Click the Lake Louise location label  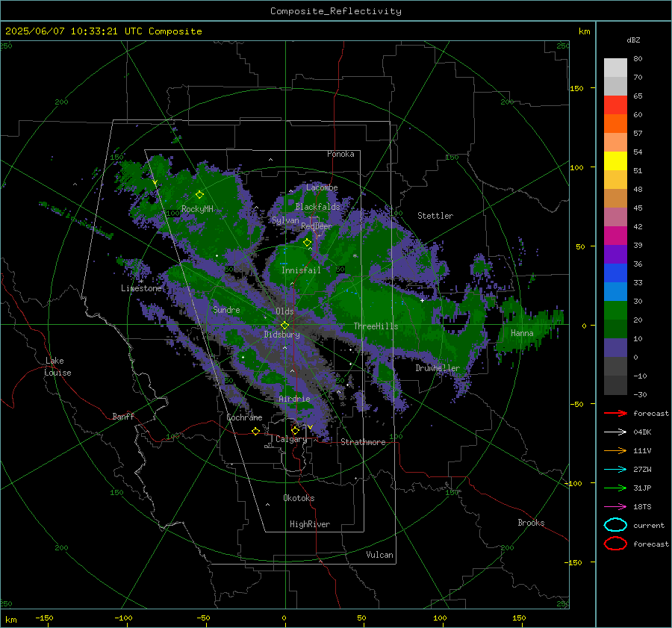pos(57,367)
